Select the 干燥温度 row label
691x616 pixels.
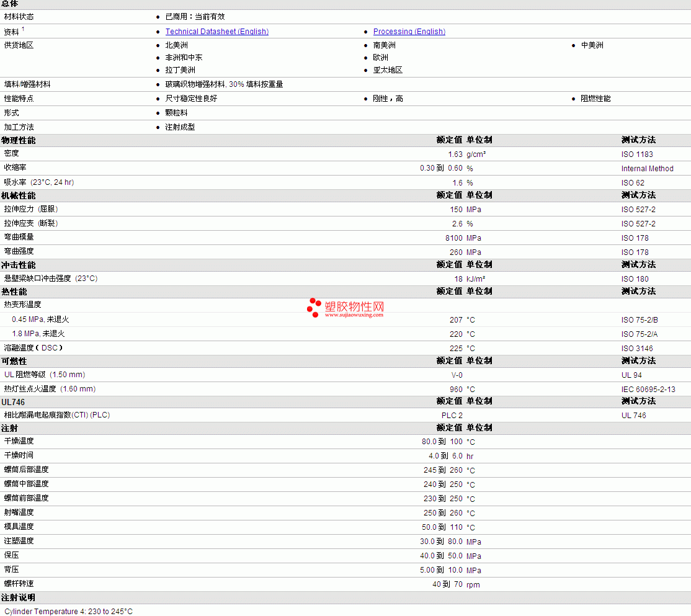pos(19,441)
